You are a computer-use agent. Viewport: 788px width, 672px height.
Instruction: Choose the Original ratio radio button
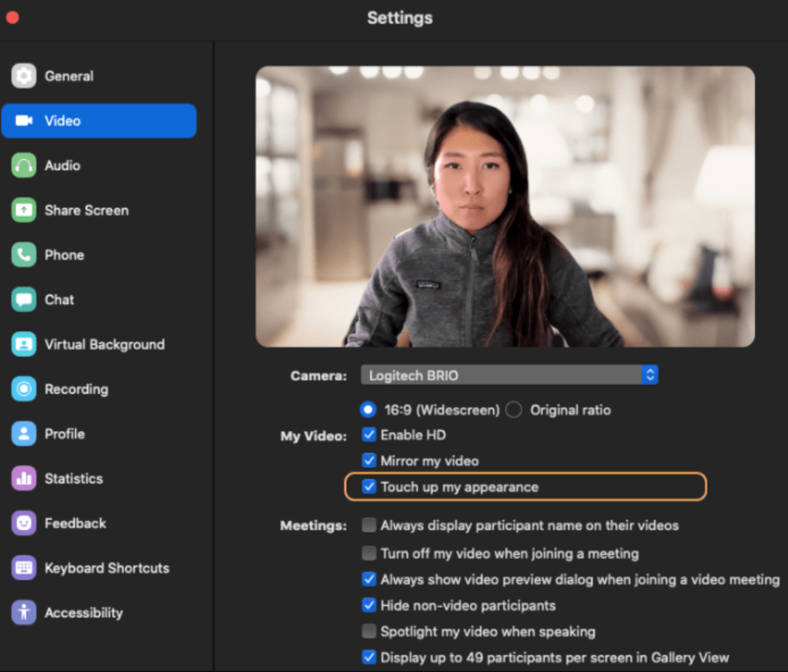(x=514, y=409)
